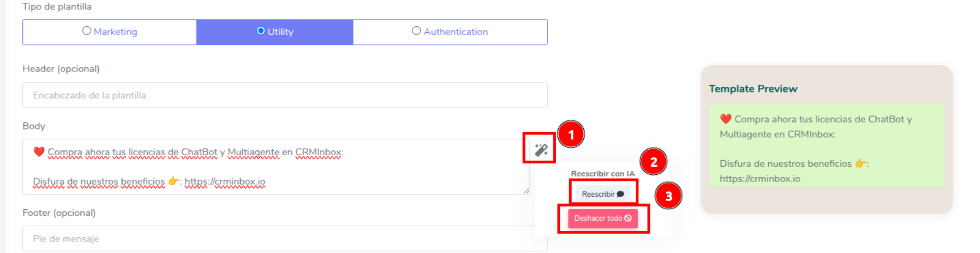The height and width of the screenshot is (253, 980).
Task: Grab the Body textarea resize handle
Action: (x=526, y=191)
